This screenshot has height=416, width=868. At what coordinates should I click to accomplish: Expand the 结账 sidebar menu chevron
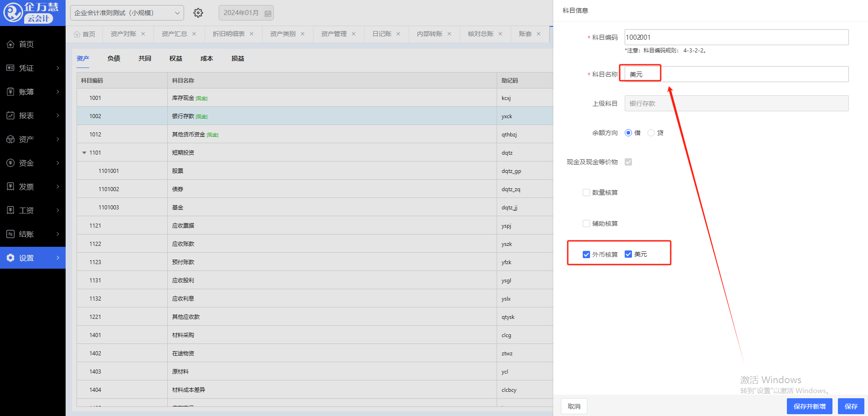click(58, 234)
